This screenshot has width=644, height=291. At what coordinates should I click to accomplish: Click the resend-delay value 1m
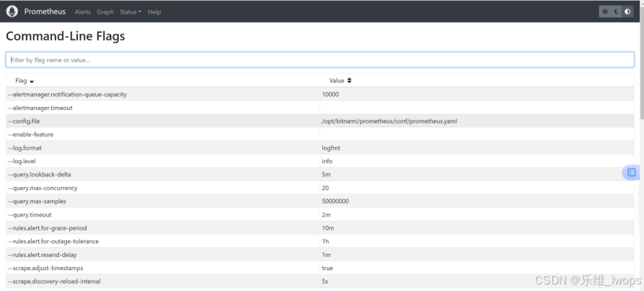pos(326,255)
